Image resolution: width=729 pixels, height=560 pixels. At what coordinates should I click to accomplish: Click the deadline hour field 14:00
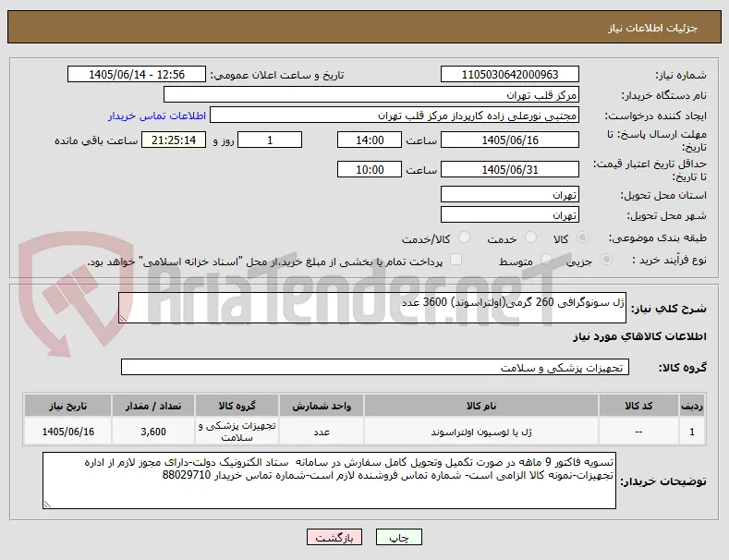coord(370,140)
